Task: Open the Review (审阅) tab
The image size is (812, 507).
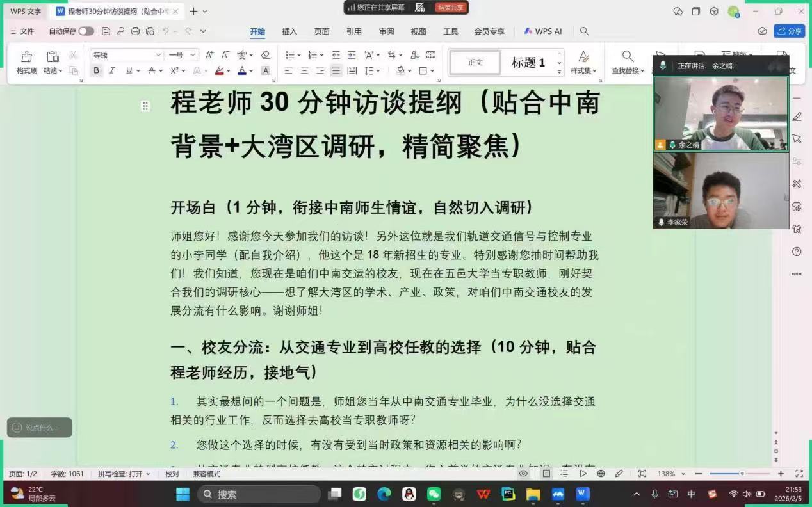Action: tap(386, 31)
